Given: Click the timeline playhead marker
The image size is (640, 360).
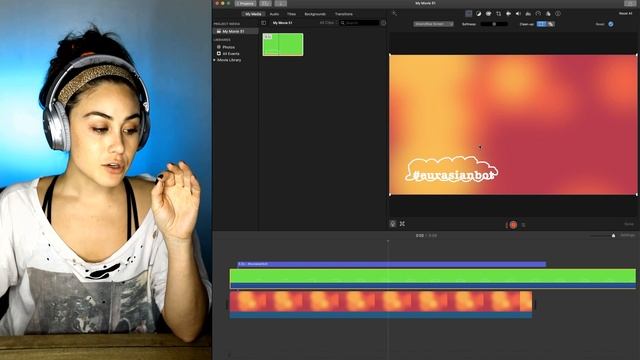Looking at the screenshot, I should [x=388, y=241].
